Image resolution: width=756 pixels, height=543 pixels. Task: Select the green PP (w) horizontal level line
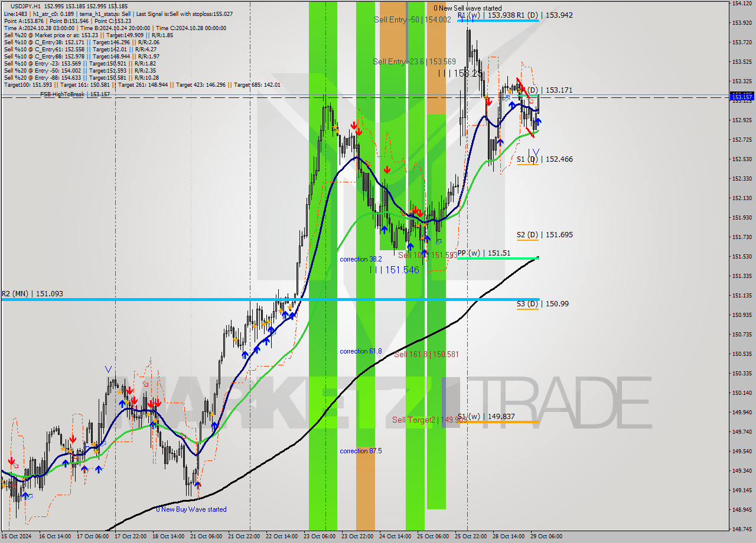[498, 258]
